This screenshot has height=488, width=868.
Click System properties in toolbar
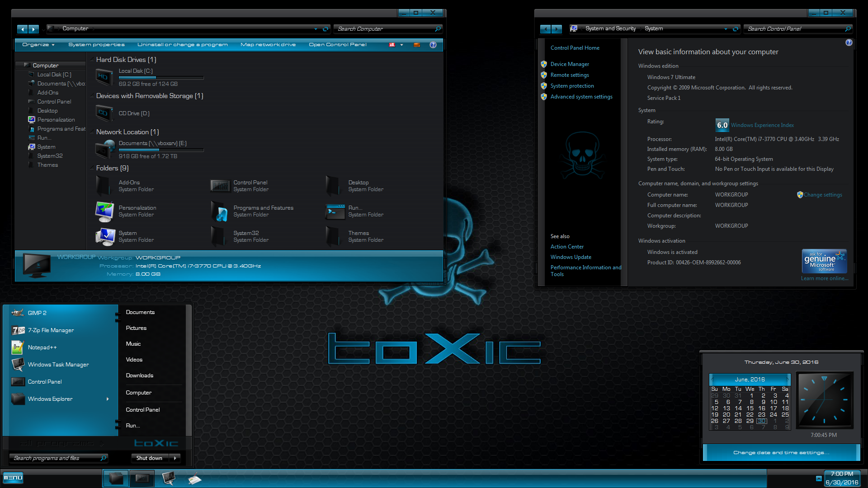(x=96, y=45)
